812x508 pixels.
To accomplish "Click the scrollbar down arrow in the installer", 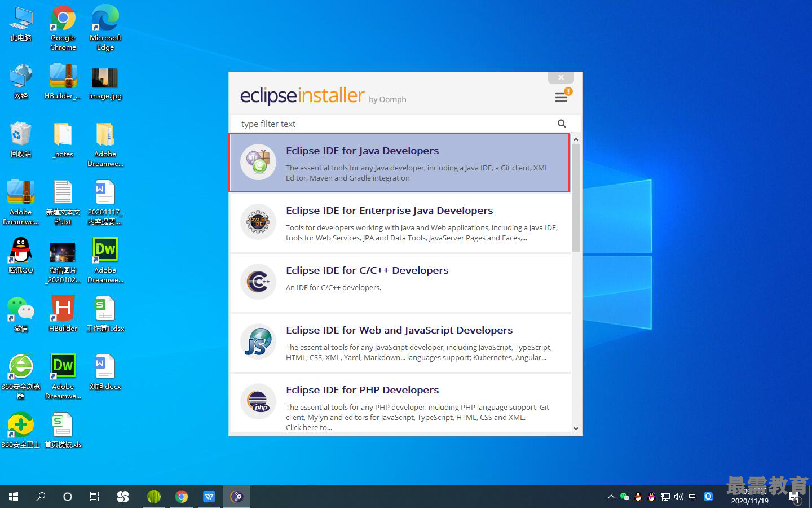I will [x=576, y=429].
